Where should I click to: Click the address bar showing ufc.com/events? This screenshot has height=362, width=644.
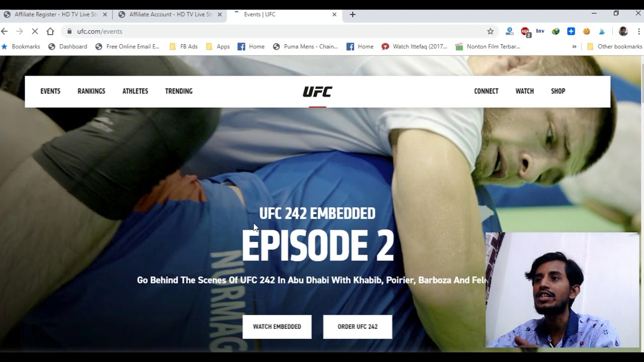click(x=279, y=31)
